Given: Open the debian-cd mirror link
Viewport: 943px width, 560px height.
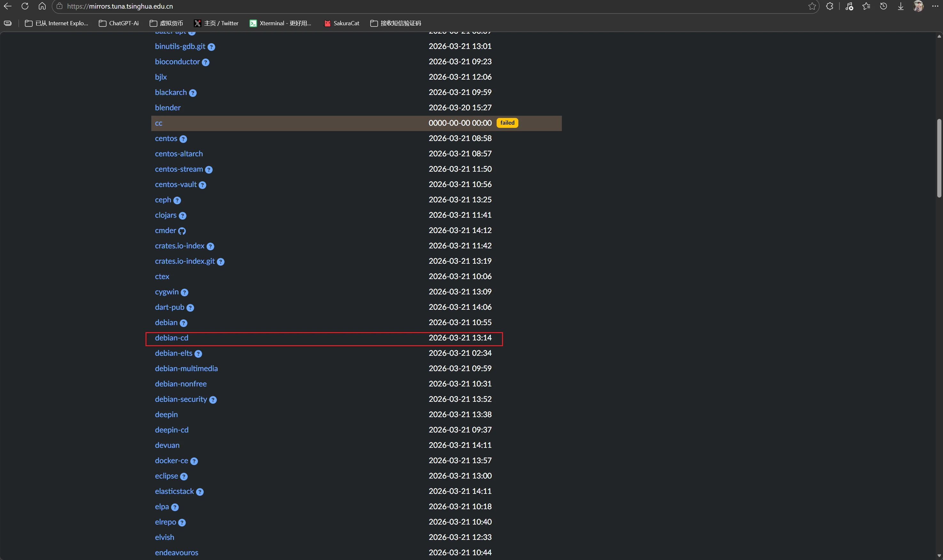Looking at the screenshot, I should (171, 338).
